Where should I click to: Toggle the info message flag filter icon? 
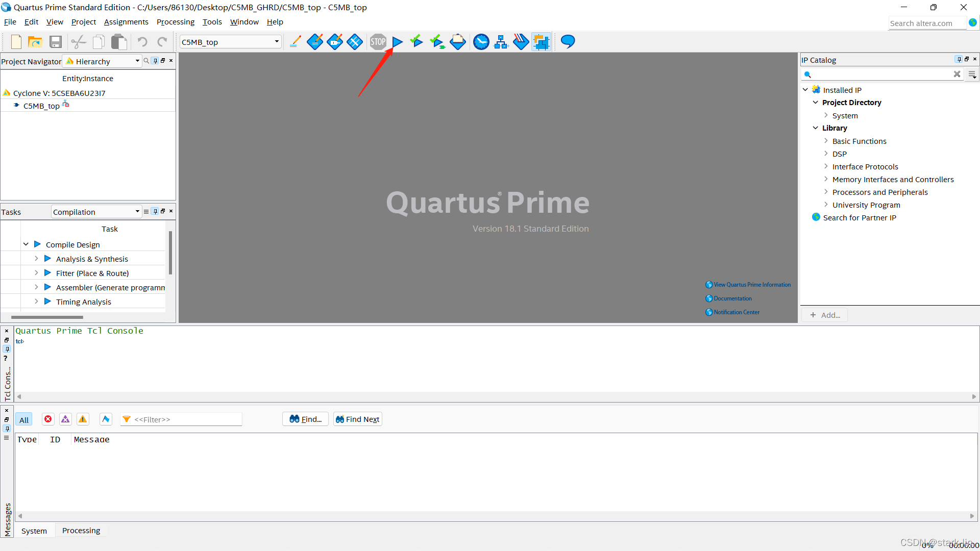coord(106,419)
